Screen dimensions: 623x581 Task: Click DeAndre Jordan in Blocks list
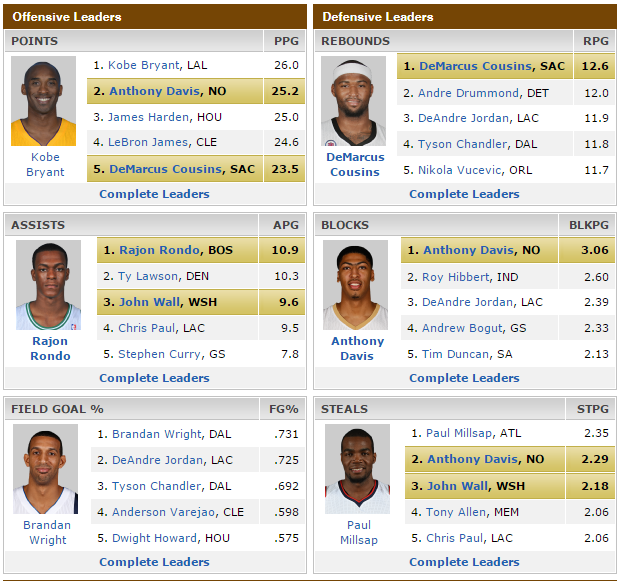(468, 302)
